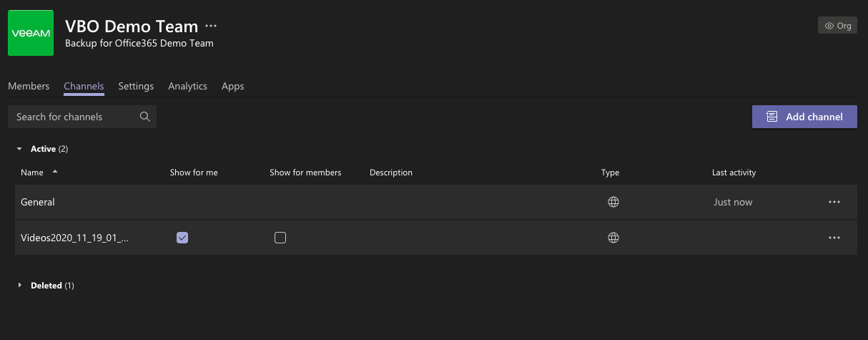Select the Apps tab

[232, 86]
